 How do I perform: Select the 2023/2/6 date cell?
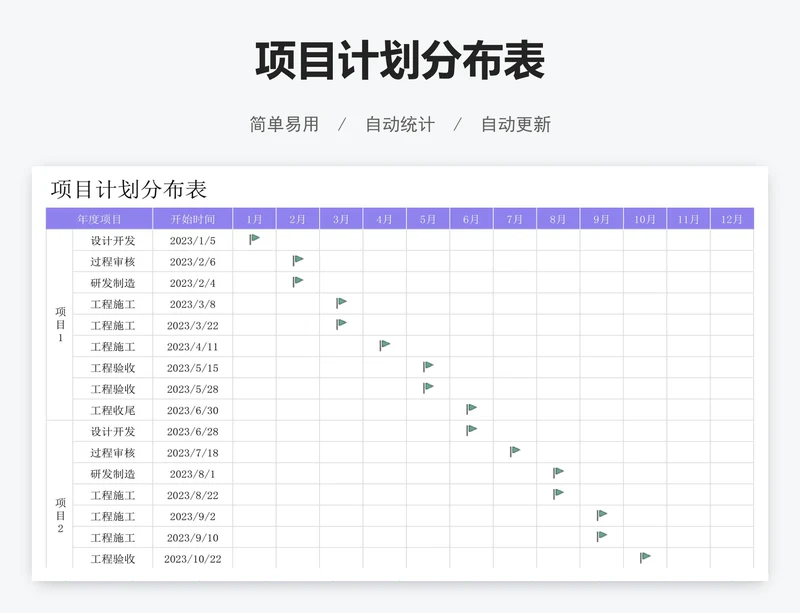(x=192, y=261)
